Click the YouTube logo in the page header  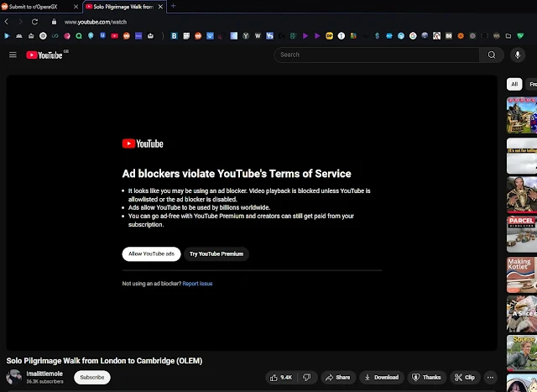click(44, 55)
